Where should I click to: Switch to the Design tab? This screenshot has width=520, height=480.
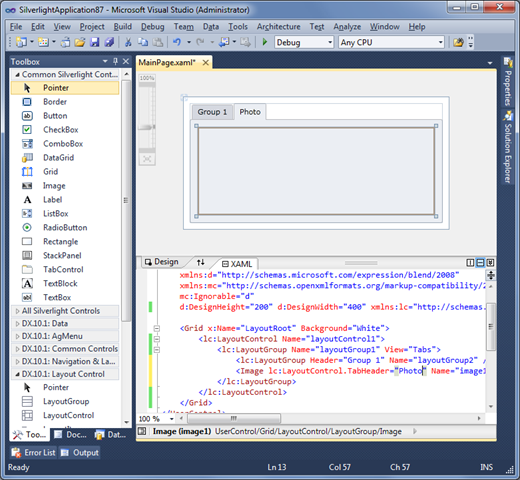(x=162, y=262)
